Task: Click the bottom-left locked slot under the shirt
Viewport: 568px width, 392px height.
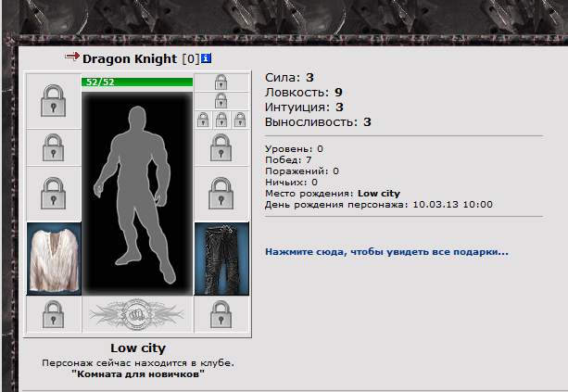Action: click(54, 314)
